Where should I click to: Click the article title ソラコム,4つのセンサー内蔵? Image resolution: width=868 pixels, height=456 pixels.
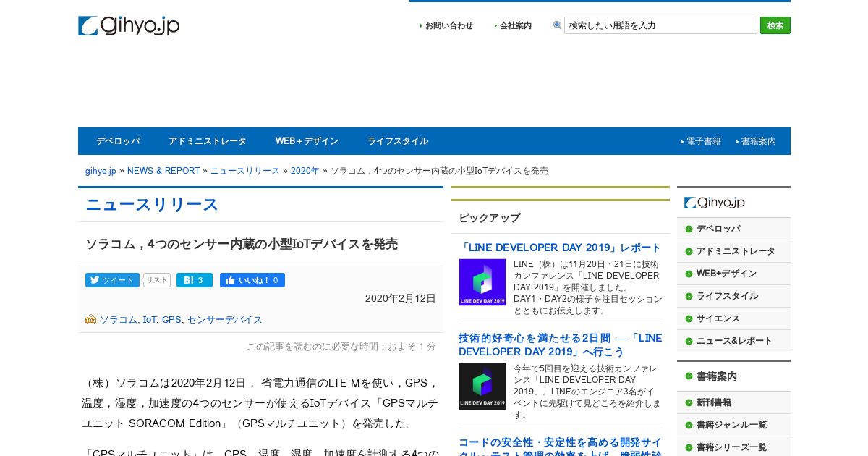click(x=242, y=245)
